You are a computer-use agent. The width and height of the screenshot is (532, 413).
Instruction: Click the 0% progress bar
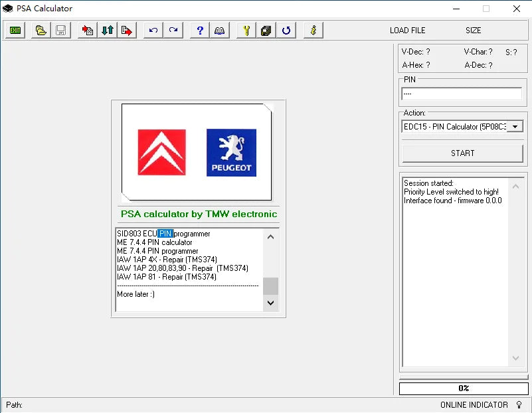[464, 388]
